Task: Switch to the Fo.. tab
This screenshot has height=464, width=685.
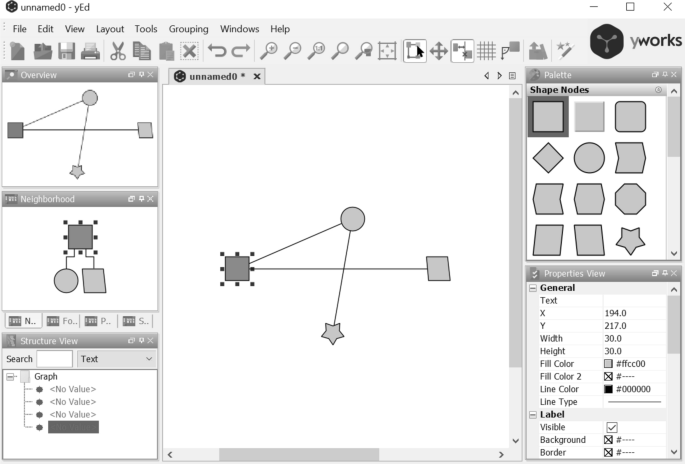Action: pos(62,321)
